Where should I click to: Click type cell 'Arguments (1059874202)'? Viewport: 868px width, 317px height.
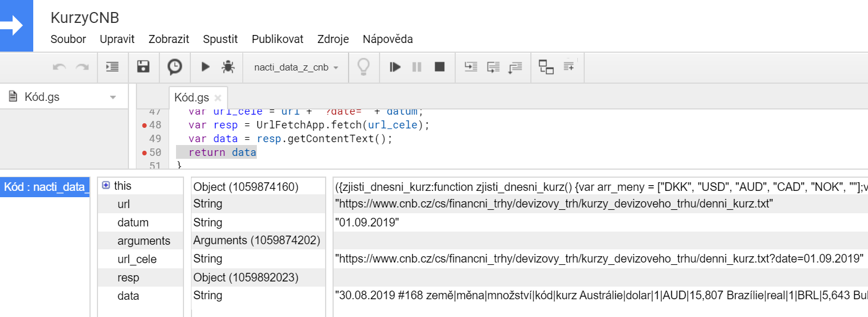point(256,241)
